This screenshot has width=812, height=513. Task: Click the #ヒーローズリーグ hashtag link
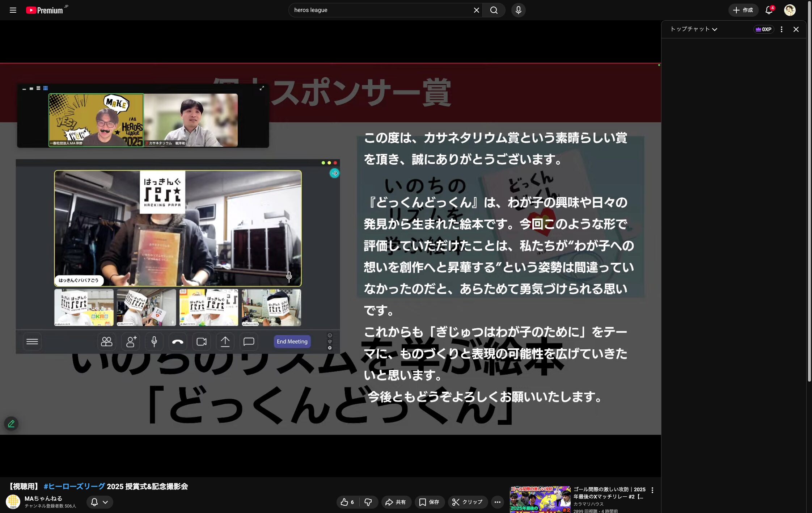[x=74, y=486]
